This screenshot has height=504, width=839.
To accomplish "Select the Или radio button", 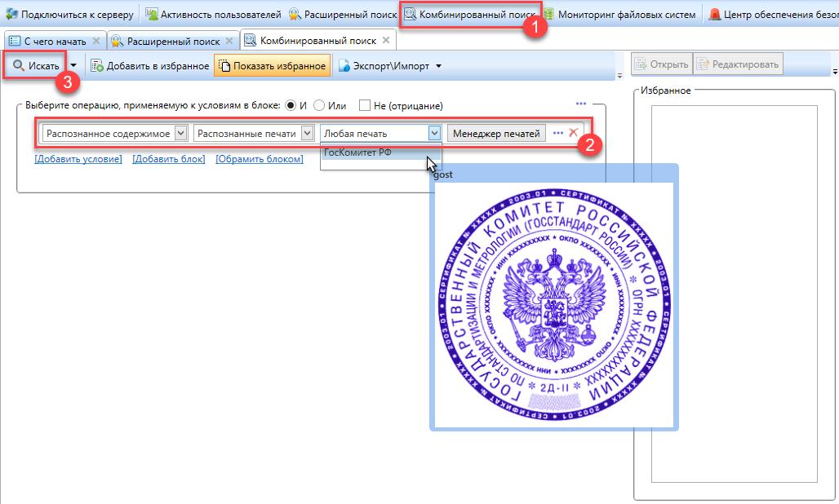I will [319, 105].
